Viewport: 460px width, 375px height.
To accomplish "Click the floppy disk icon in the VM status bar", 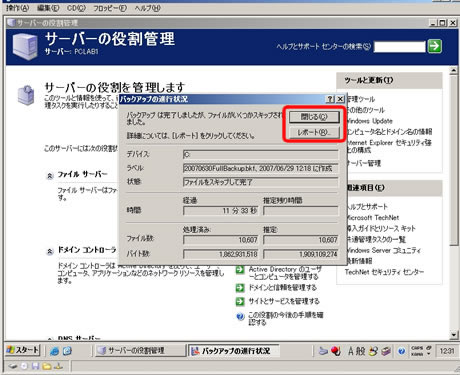I will click(35, 366).
